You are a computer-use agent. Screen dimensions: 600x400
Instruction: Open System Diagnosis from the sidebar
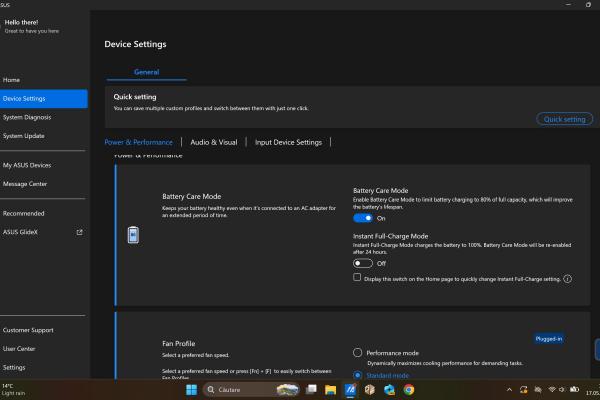27,117
